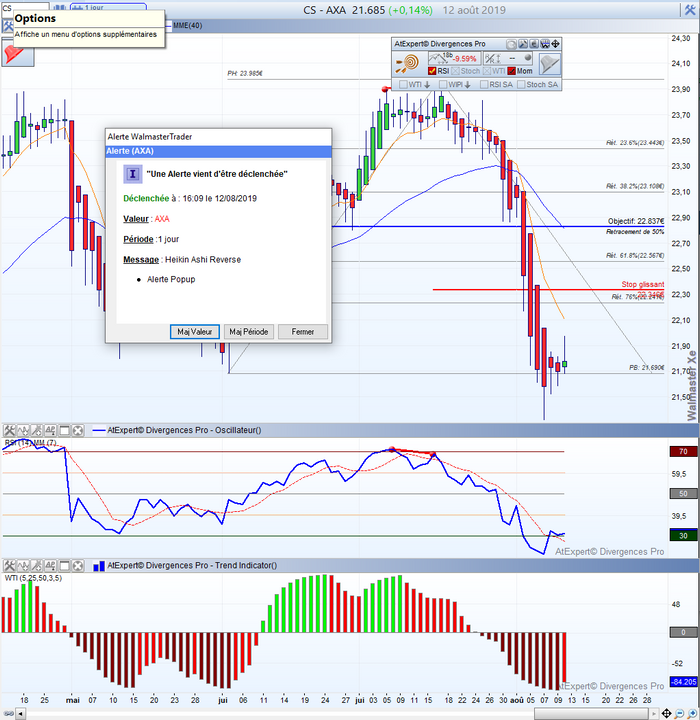Click the 'Objectif: 22.837€' label
This screenshot has width=700, height=720.
636,221
